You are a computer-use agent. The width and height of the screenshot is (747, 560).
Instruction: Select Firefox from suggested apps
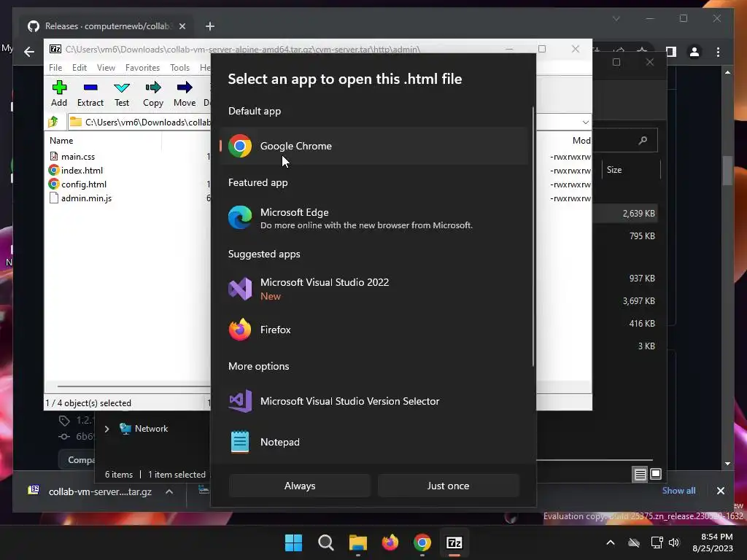pos(374,330)
